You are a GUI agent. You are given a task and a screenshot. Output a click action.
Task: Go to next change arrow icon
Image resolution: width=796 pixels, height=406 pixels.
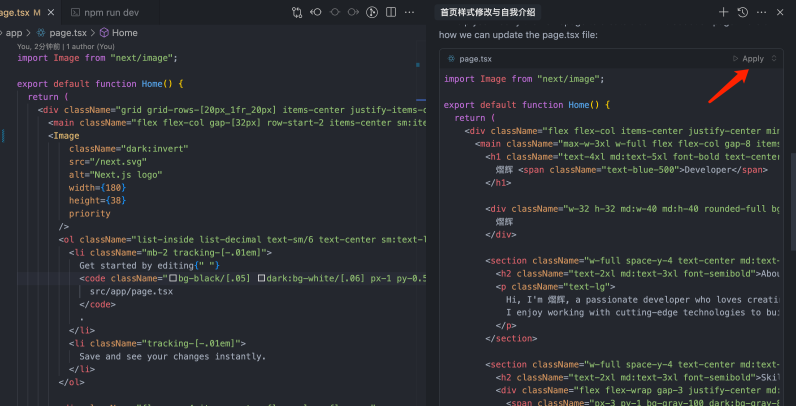(x=353, y=12)
